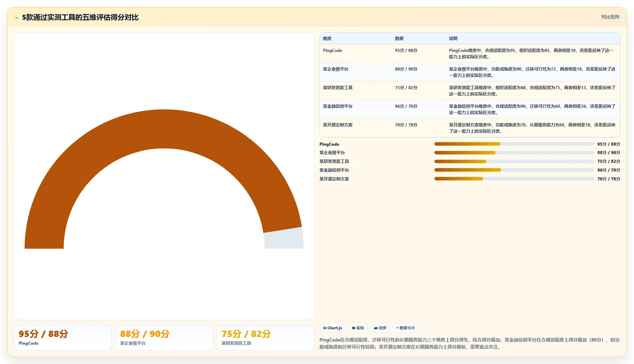634x364 pixels.
Task: Click the 对比矩阵 label in the header
Action: [610, 17]
